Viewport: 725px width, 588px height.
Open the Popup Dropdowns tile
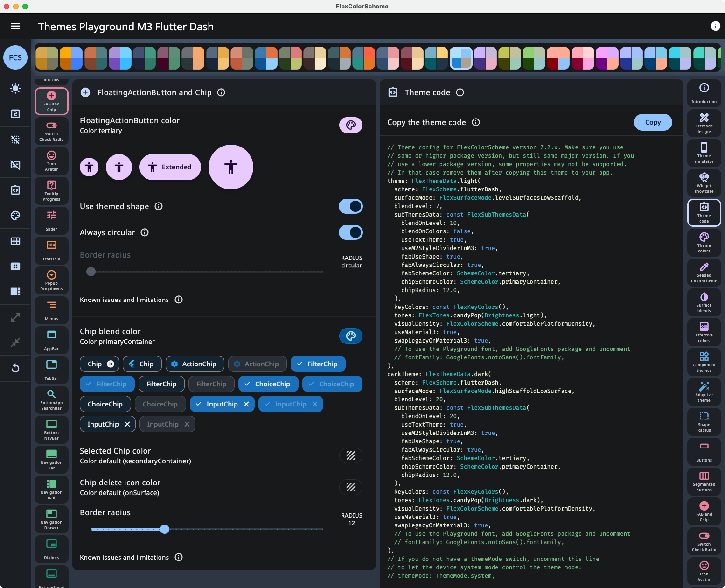point(51,280)
